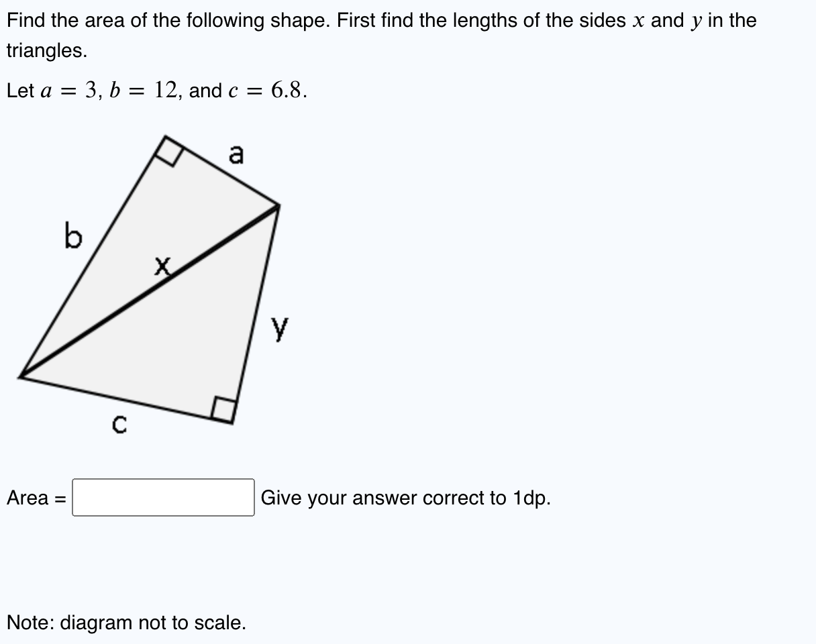
Task: Click the top vertex of the shape
Action: [x=166, y=136]
